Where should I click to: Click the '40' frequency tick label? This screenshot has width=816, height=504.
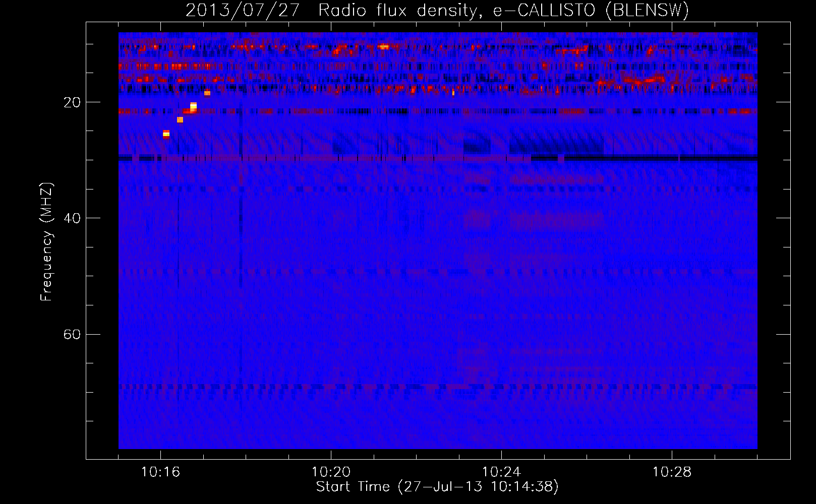pos(72,218)
